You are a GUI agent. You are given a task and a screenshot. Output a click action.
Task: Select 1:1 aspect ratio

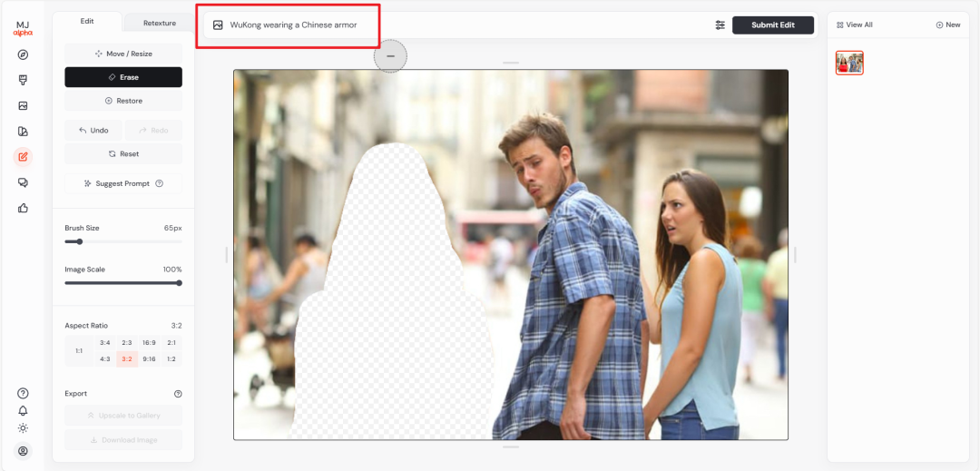[x=79, y=351]
